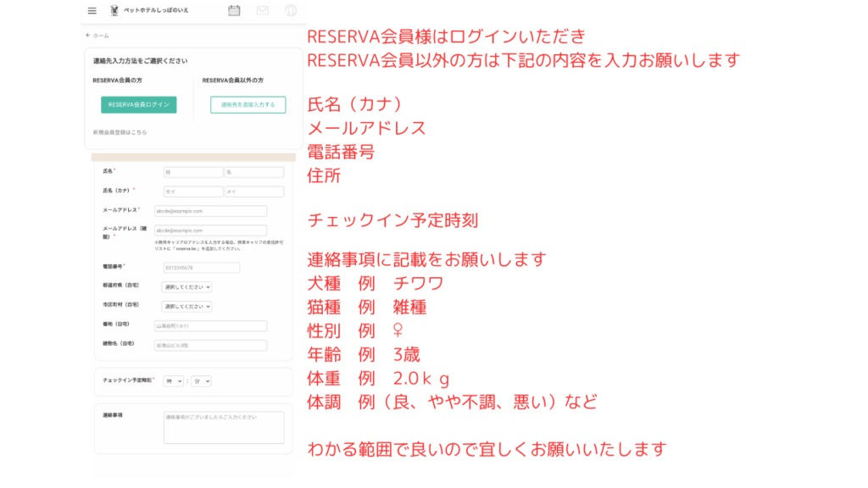Expand the 市区町村 city dropdown
This screenshot has width=868, height=488.
point(186,306)
